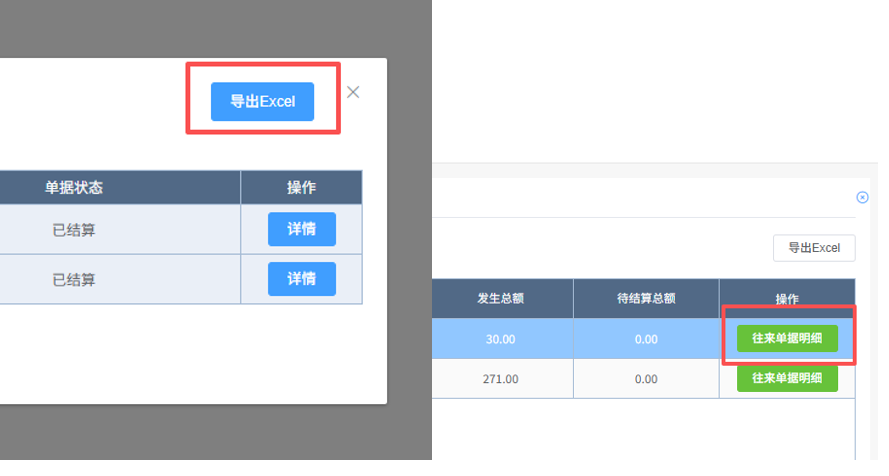
Task: Select 操作 header in right table
Action: [x=787, y=299]
